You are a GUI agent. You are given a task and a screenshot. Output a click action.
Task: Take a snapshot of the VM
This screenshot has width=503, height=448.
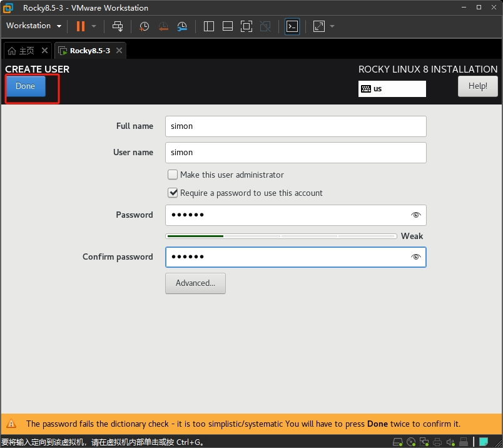tap(144, 26)
